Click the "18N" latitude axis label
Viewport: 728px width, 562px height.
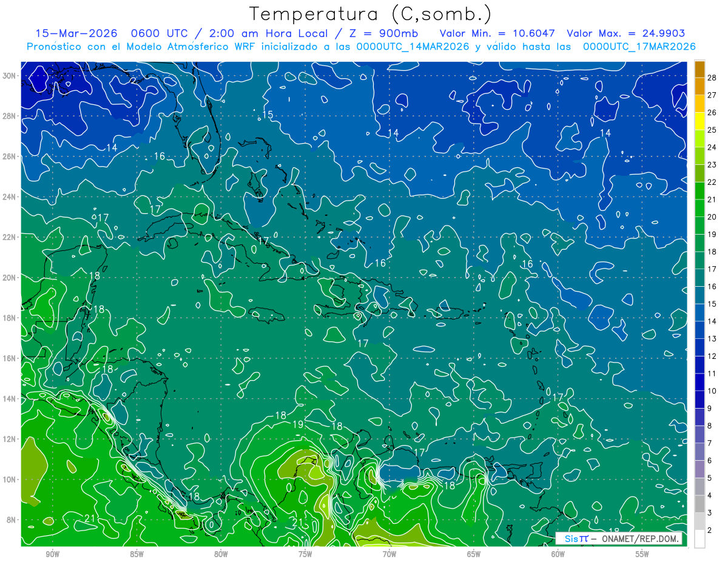[x=8, y=318]
